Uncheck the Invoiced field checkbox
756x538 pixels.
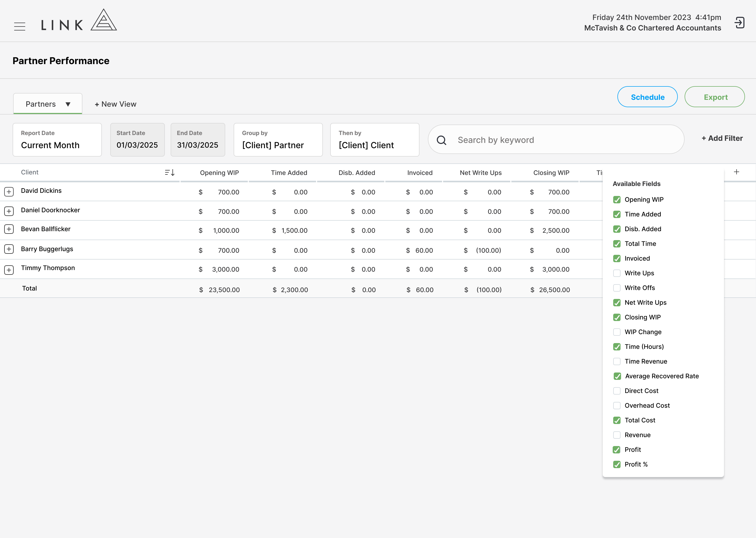tap(617, 258)
